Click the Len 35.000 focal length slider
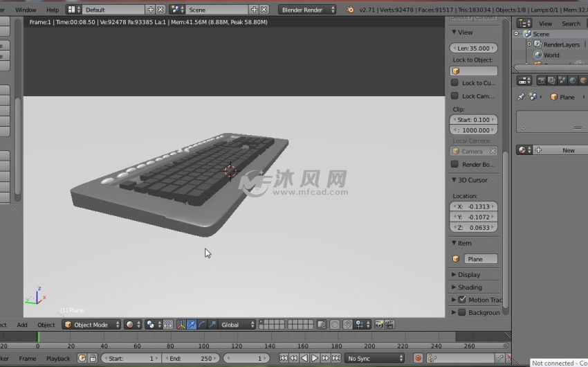The width and height of the screenshot is (588, 367). (x=474, y=48)
